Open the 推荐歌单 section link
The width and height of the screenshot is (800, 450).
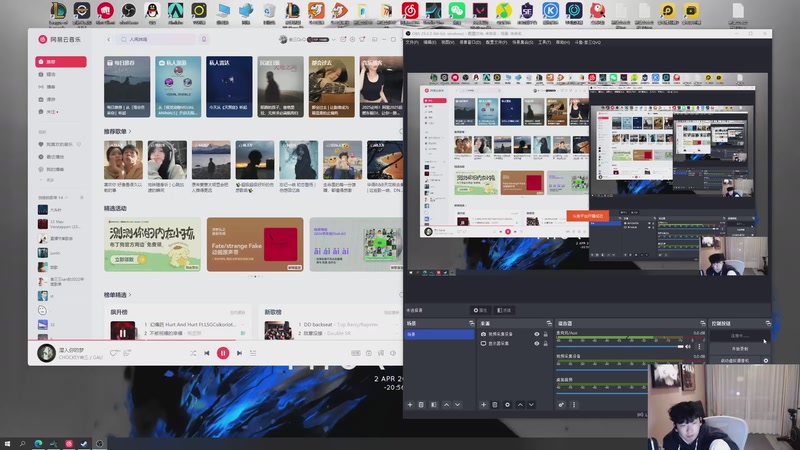click(117, 132)
